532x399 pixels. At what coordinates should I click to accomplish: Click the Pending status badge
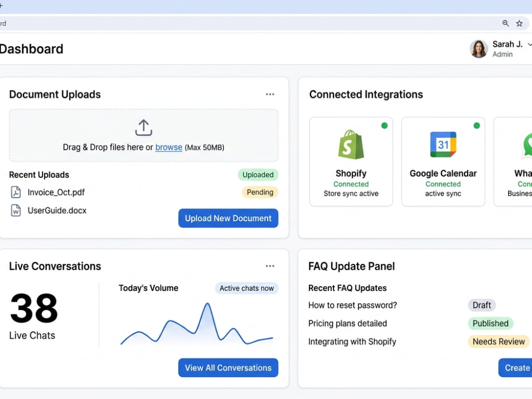260,193
